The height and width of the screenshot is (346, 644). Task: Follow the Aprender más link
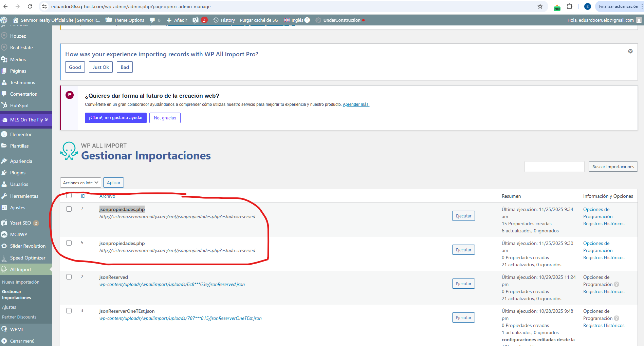[x=356, y=104]
